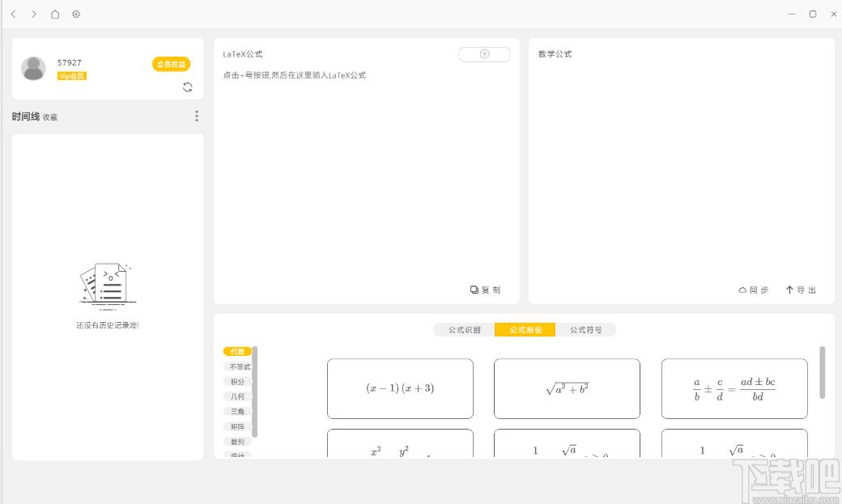Refresh account info with circular arrows icon
The height and width of the screenshot is (504, 842).
pyautogui.click(x=187, y=87)
